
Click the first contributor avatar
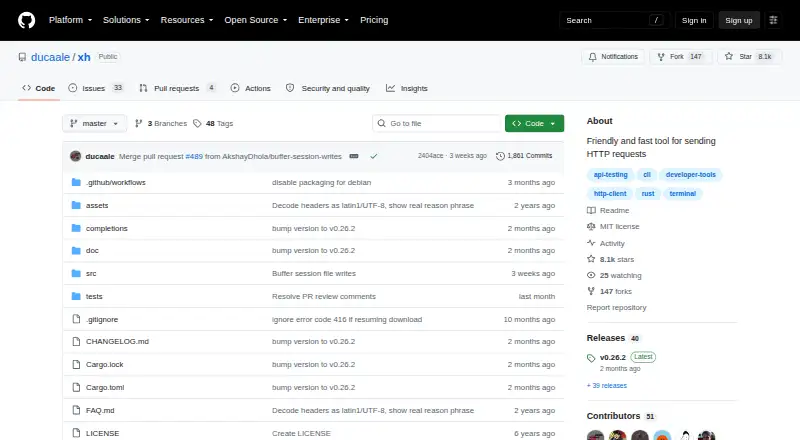tap(595, 436)
